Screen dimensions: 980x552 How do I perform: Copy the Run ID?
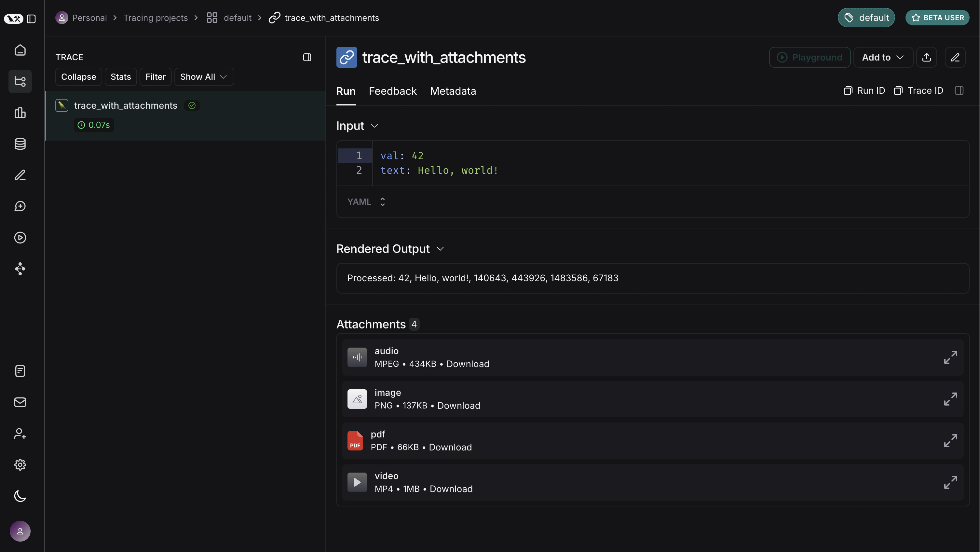coord(865,90)
